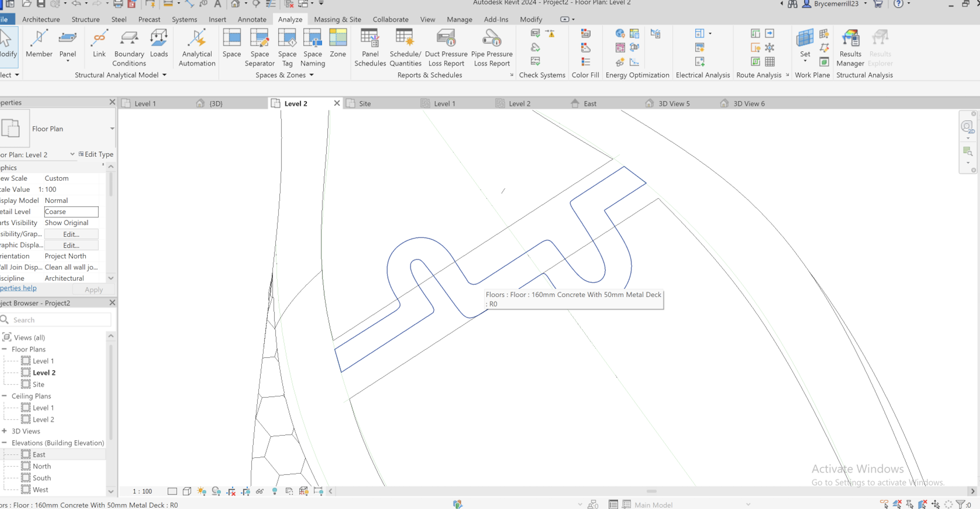Collapse Ceiling Plans tree node
Screen dimensions: 980x509
4,395
